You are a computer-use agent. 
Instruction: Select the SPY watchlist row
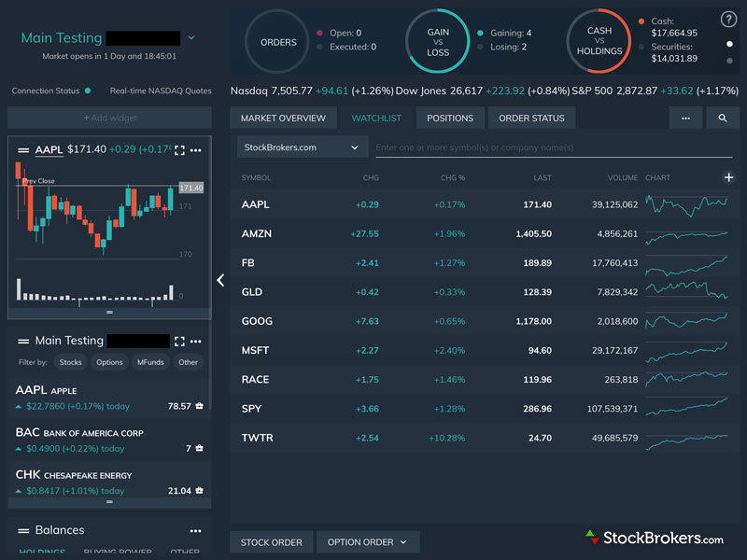click(485, 409)
